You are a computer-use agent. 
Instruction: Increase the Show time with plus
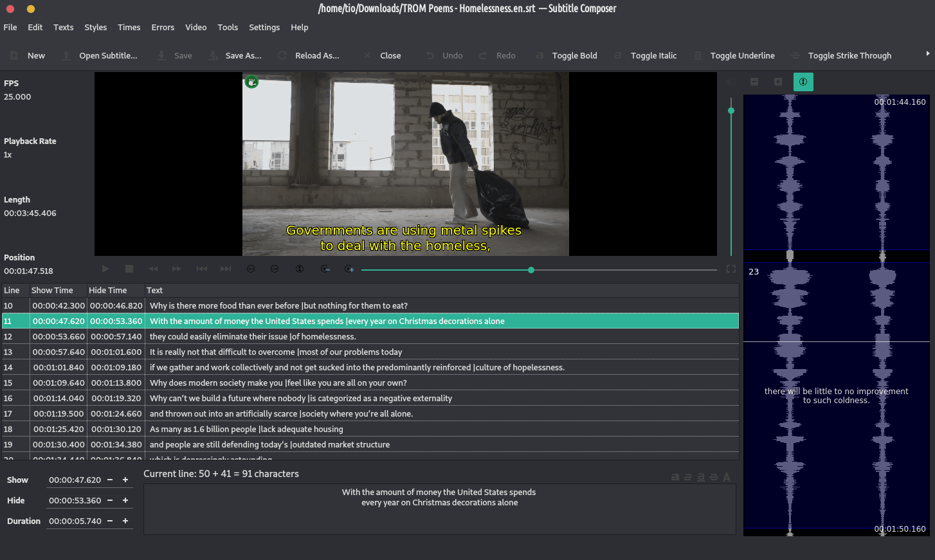(x=125, y=480)
